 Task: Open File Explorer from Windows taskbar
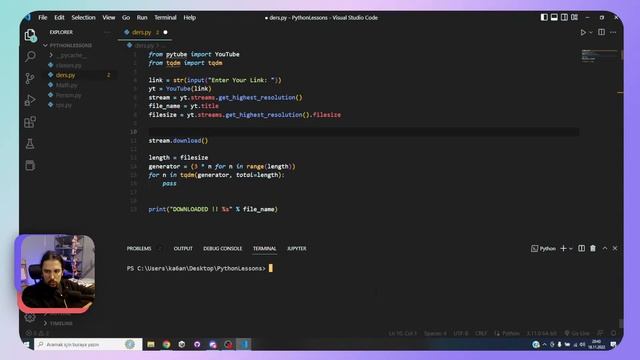pyautogui.click(x=151, y=344)
